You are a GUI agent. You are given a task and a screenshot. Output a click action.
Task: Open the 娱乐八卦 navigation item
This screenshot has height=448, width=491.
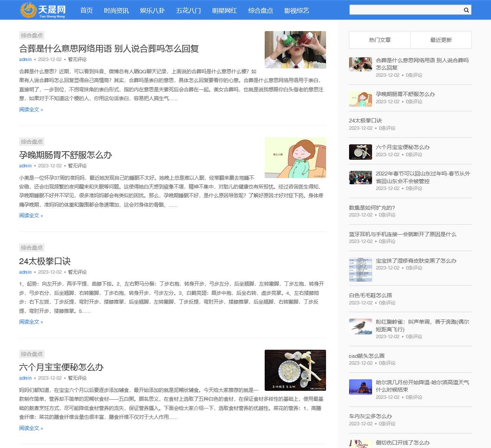(x=152, y=10)
